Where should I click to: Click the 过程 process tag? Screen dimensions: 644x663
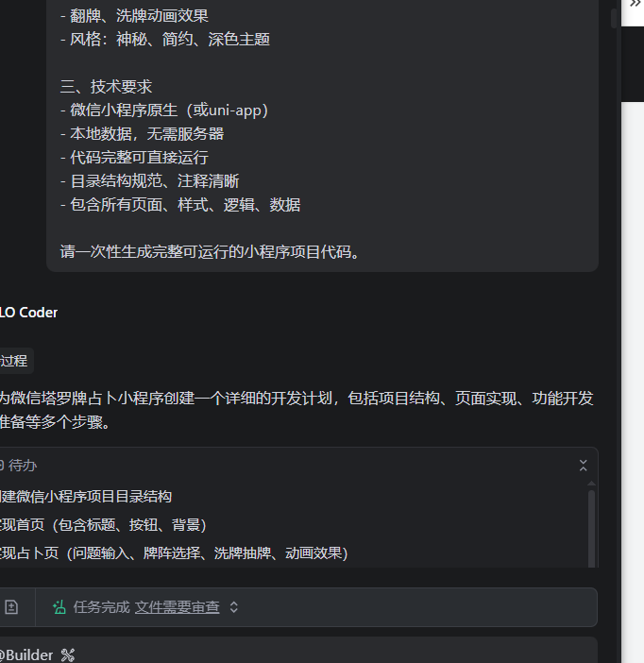(x=14, y=360)
